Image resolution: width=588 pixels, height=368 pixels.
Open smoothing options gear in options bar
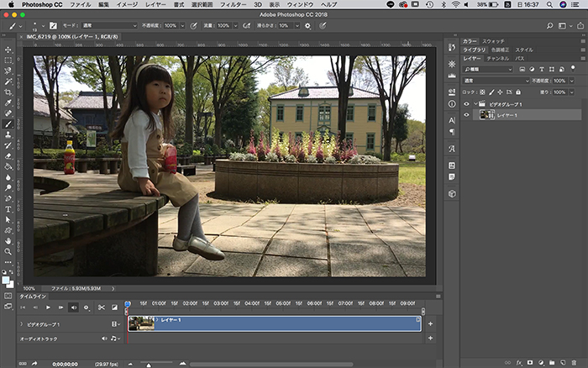coord(307,26)
